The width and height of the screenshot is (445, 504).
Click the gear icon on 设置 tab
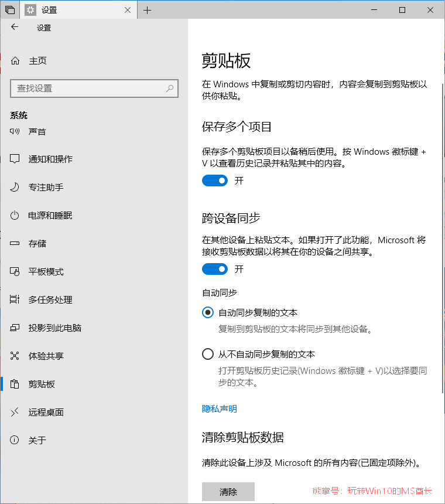coord(30,10)
